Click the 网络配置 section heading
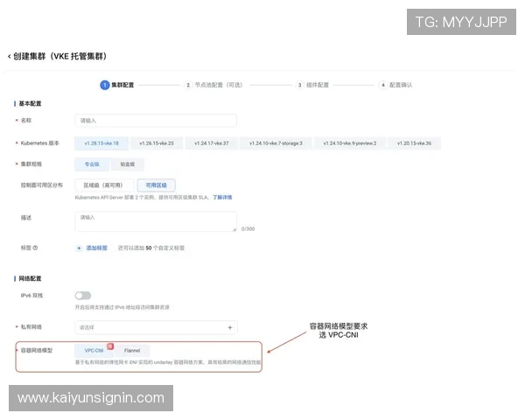This screenshot has width=525, height=420. coord(30,278)
